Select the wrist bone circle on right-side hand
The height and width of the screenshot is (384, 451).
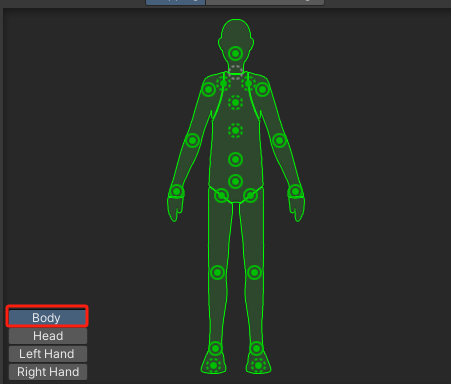(295, 192)
